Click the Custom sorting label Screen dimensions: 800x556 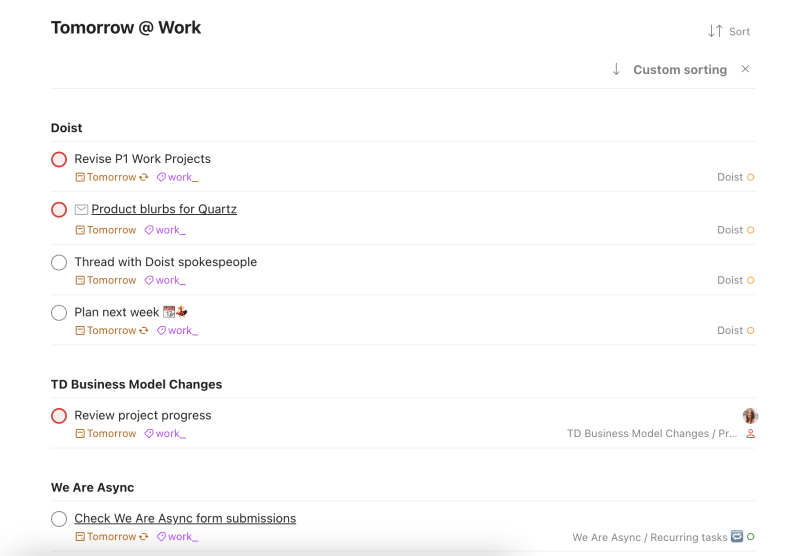click(x=680, y=69)
